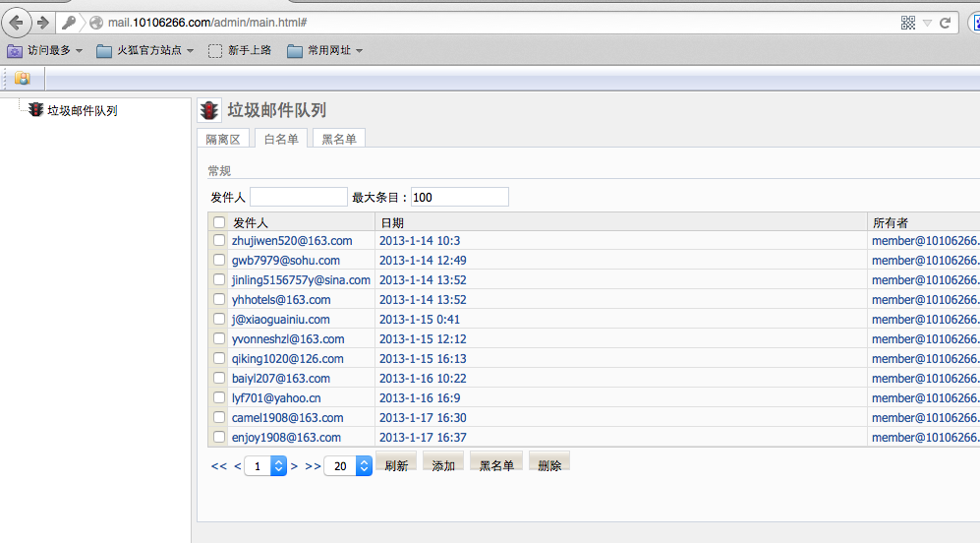Viewport: 980px width, 543px height.
Task: Click the globe site identity icon
Action: [x=96, y=24]
